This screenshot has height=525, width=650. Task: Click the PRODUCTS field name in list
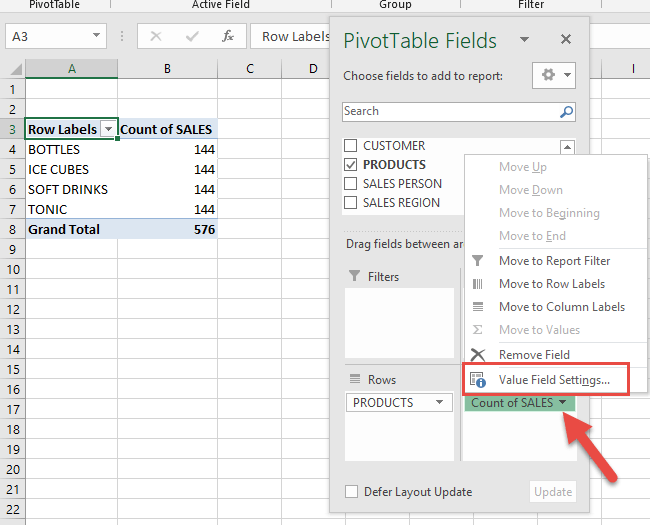click(394, 165)
